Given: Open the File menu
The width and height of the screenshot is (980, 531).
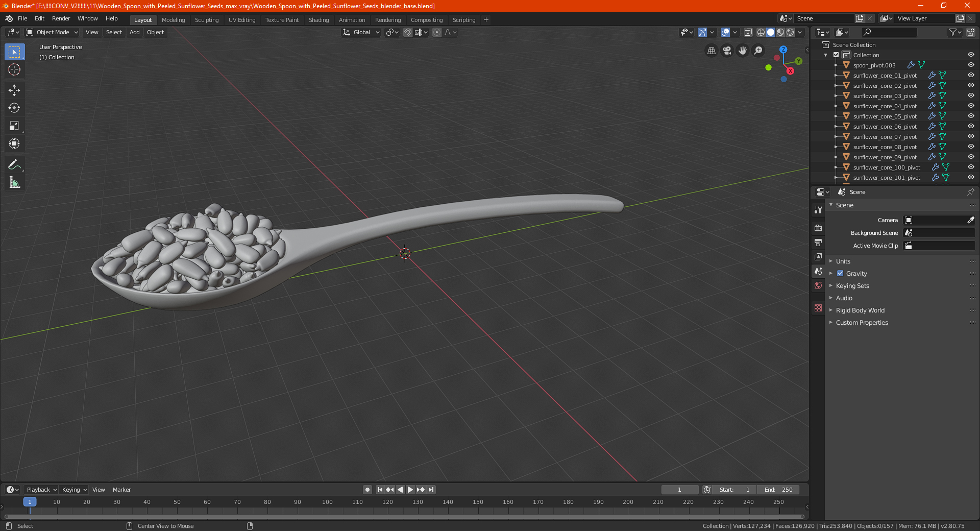Looking at the screenshot, I should pos(22,18).
